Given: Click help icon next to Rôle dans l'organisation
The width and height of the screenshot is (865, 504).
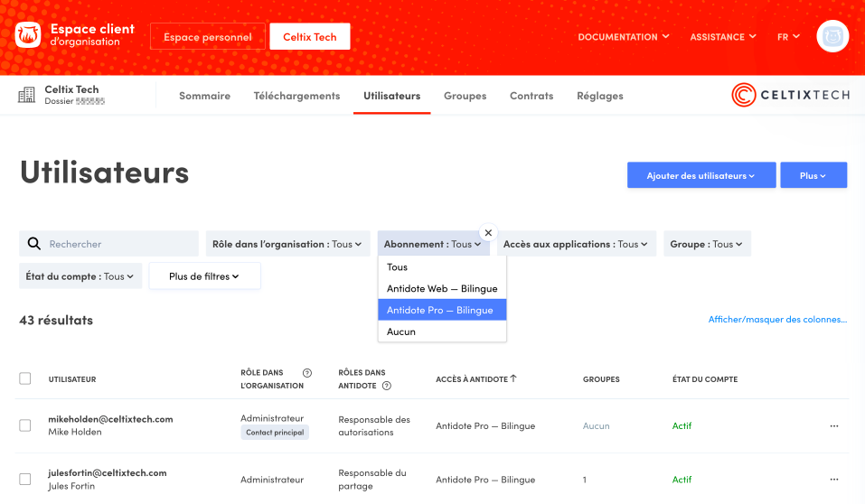Looking at the screenshot, I should tap(307, 373).
